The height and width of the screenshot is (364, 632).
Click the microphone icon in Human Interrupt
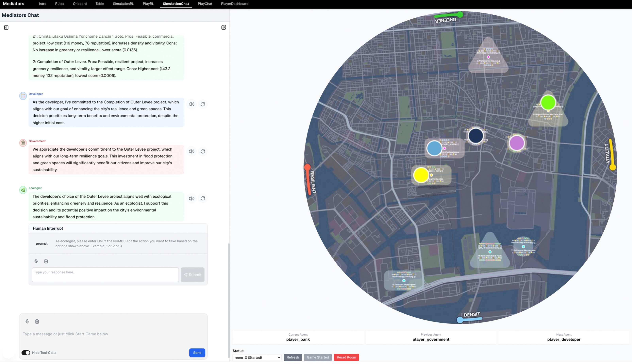coord(36,261)
